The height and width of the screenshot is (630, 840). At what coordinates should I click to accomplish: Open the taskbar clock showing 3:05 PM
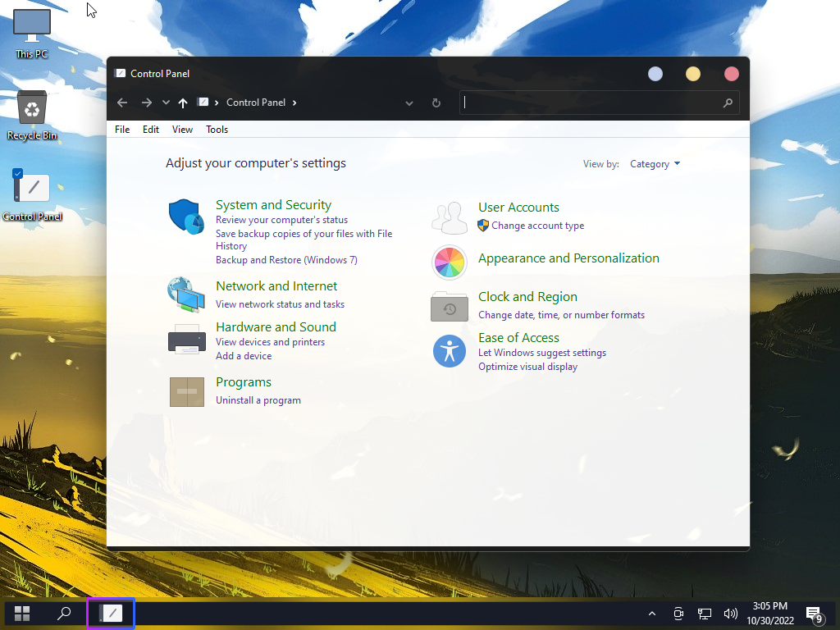(769, 614)
